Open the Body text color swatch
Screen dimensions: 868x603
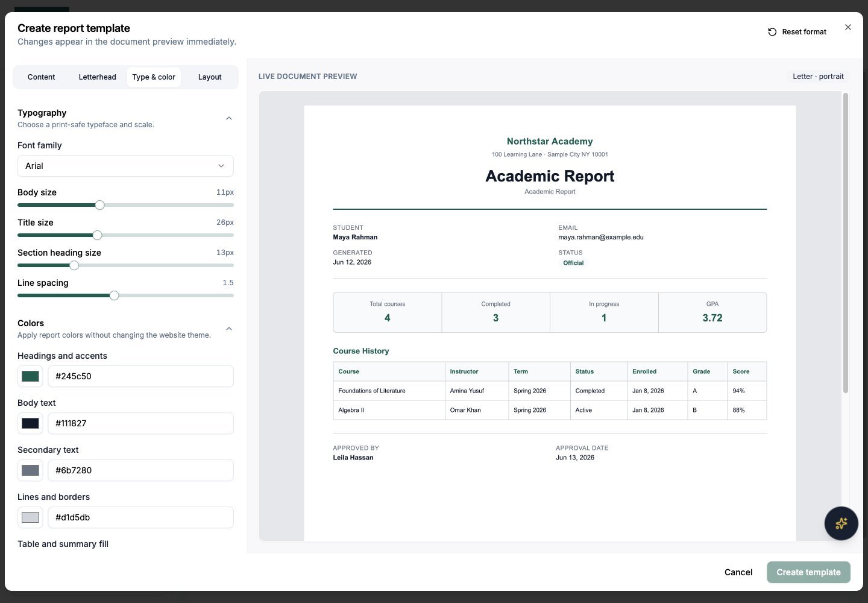tap(30, 423)
